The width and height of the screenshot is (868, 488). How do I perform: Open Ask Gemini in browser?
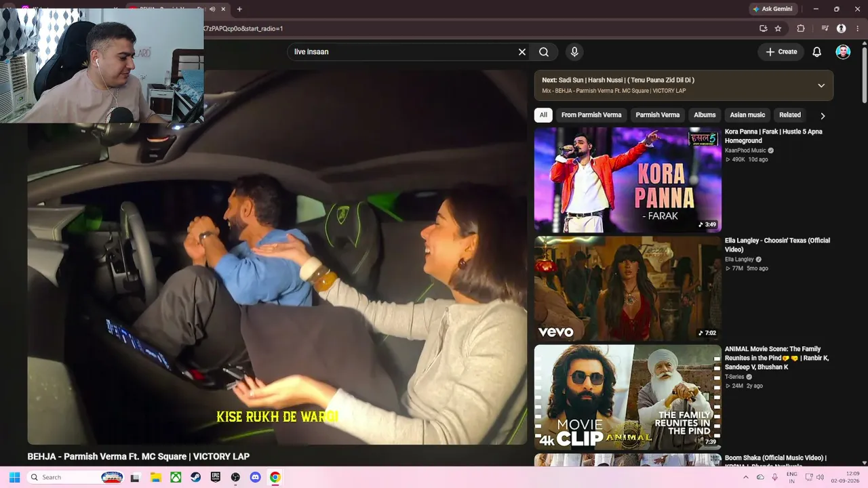(x=772, y=9)
